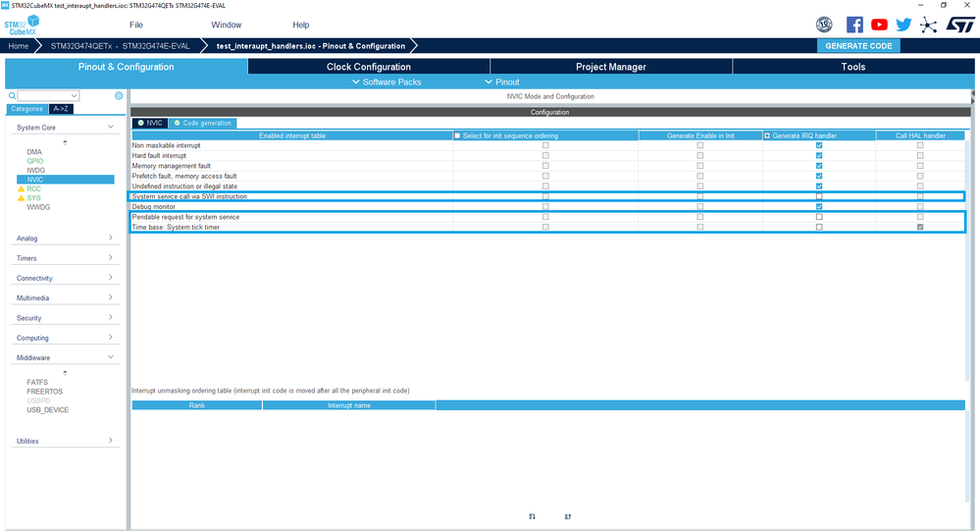Switch to the Clock Configuration tab
Screen dimensions: 980x532
(x=369, y=67)
